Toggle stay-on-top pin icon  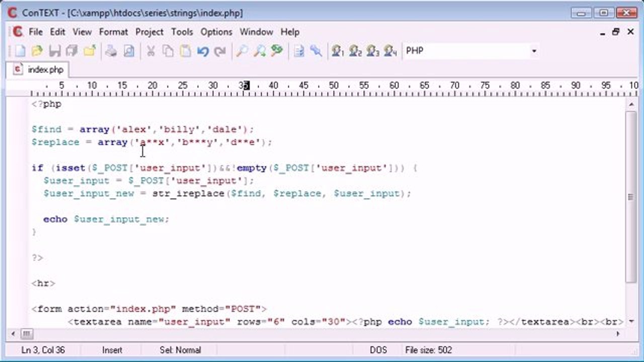[316, 51]
